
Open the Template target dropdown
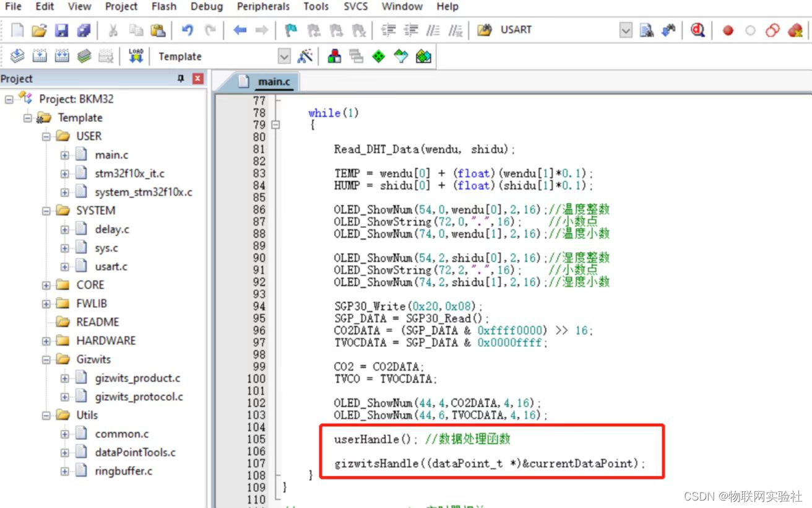(x=284, y=56)
